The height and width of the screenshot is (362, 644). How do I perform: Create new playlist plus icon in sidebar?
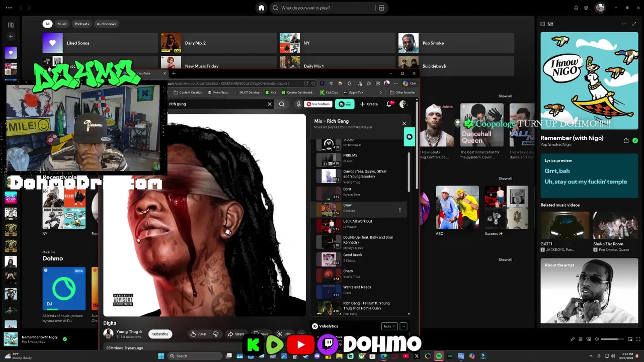tap(11, 37)
